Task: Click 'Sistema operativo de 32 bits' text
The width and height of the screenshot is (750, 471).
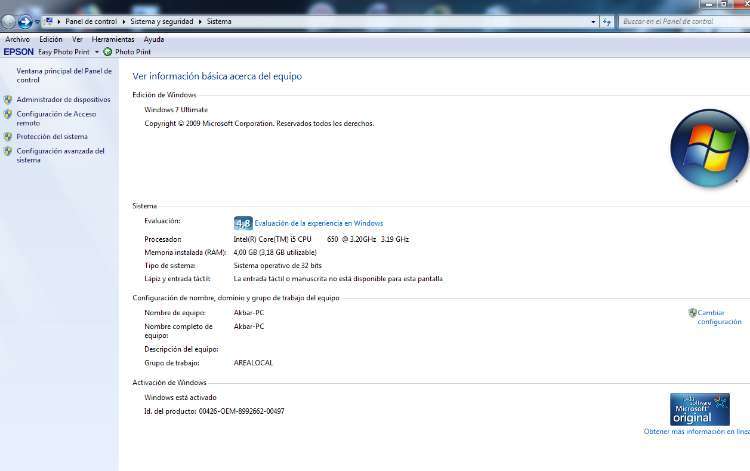Action: coord(277,265)
